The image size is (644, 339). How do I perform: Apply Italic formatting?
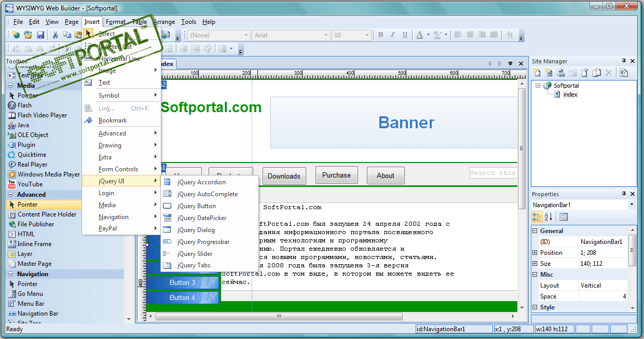pos(393,35)
